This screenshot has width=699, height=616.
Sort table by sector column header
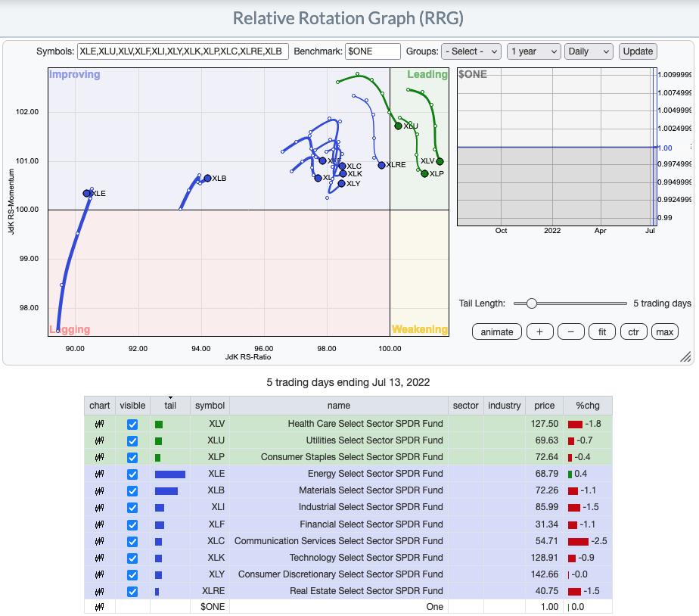[465, 406]
